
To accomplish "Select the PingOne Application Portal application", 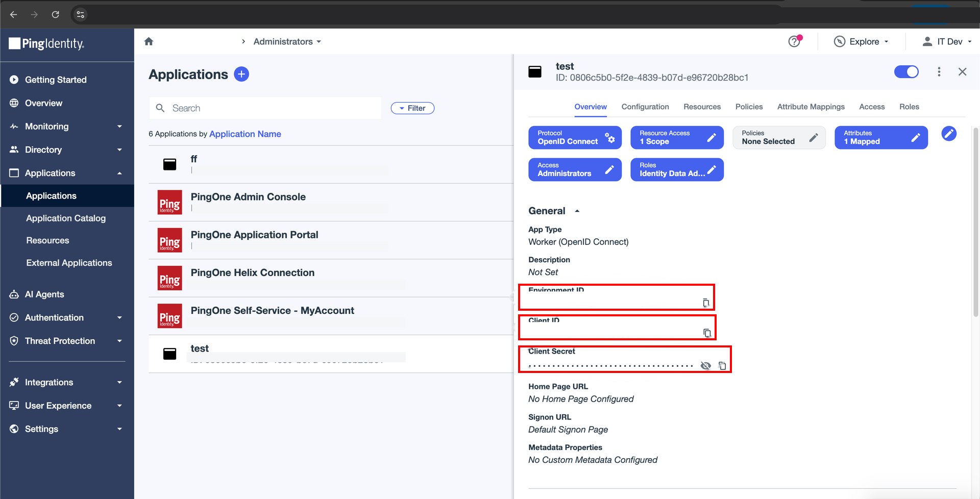I will point(331,240).
